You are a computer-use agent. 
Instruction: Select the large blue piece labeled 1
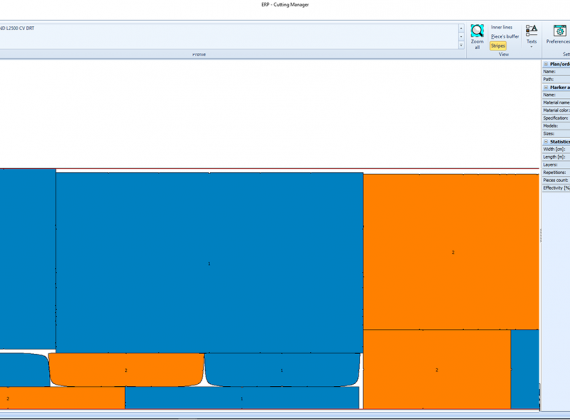coord(209,263)
